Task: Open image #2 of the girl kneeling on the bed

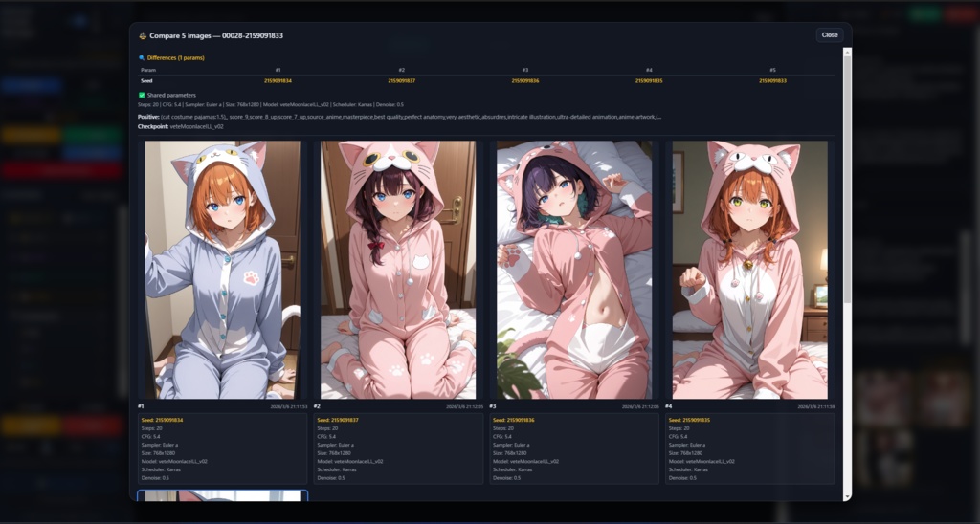Action: 398,270
